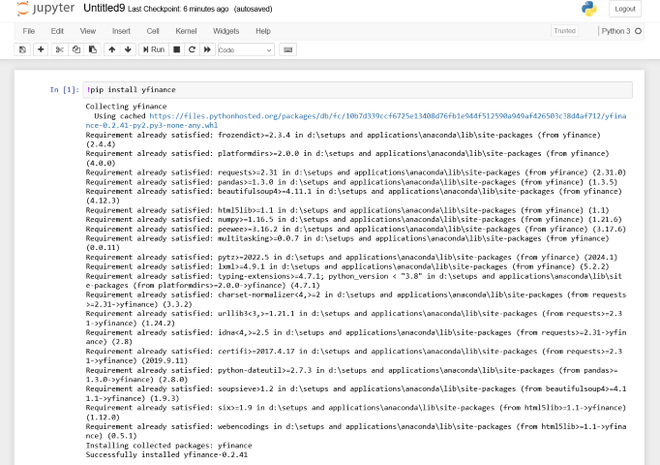
Task: Click the peewee requirement output line
Action: tap(356, 229)
